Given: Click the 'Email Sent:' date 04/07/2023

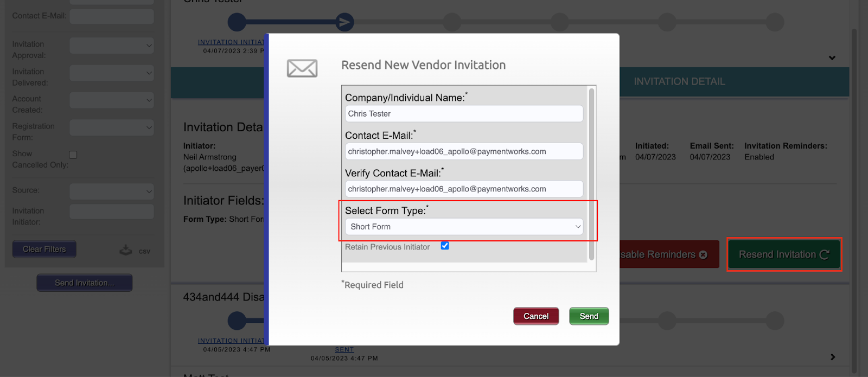Looking at the screenshot, I should (x=710, y=157).
